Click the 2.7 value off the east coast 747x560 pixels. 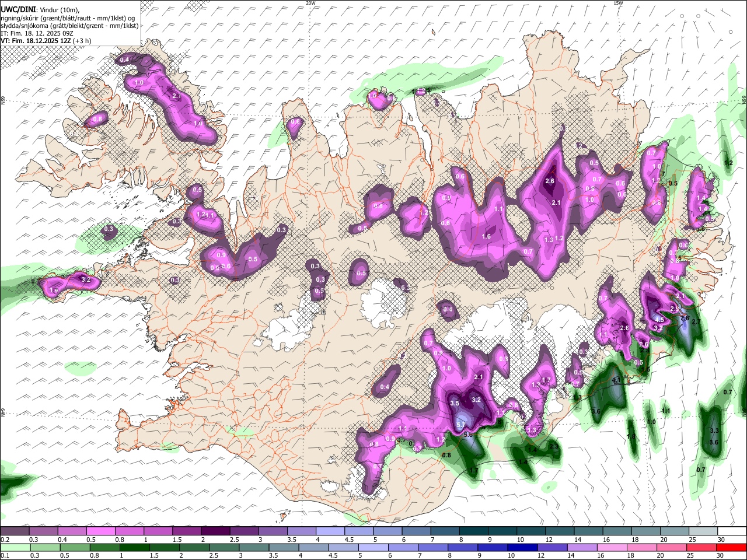(696, 321)
